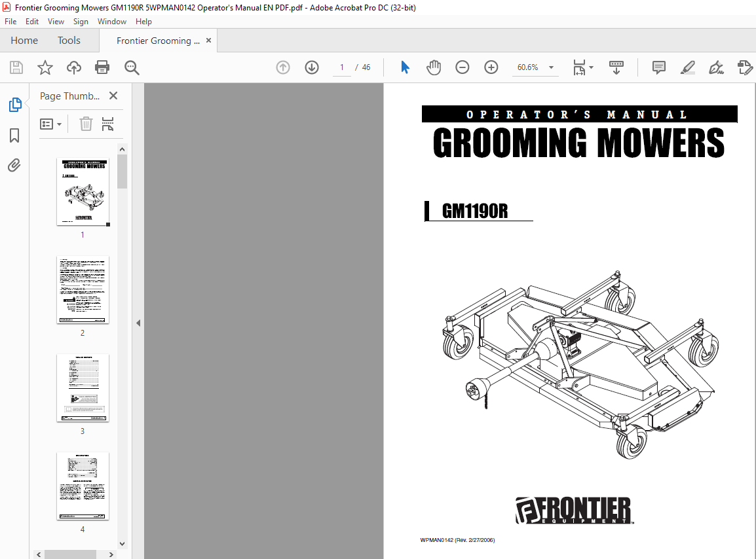Viewport: 756px width, 559px height.
Task: Enable scrolling mode icon in toolbar
Action: [616, 67]
